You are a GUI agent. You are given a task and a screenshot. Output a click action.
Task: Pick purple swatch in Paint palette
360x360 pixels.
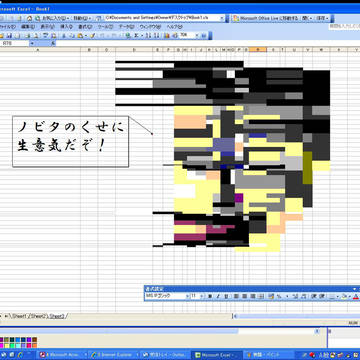click(29, 340)
